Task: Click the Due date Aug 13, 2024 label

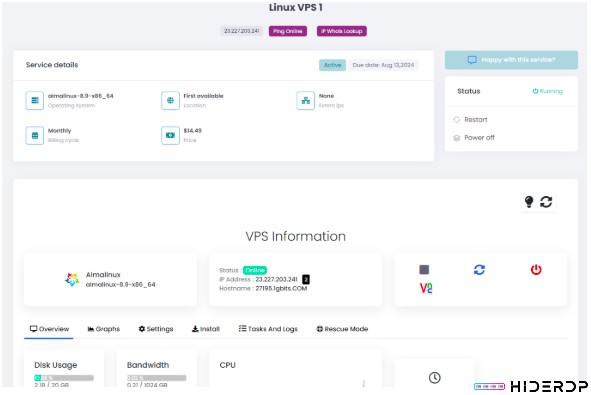Action: [x=383, y=65]
